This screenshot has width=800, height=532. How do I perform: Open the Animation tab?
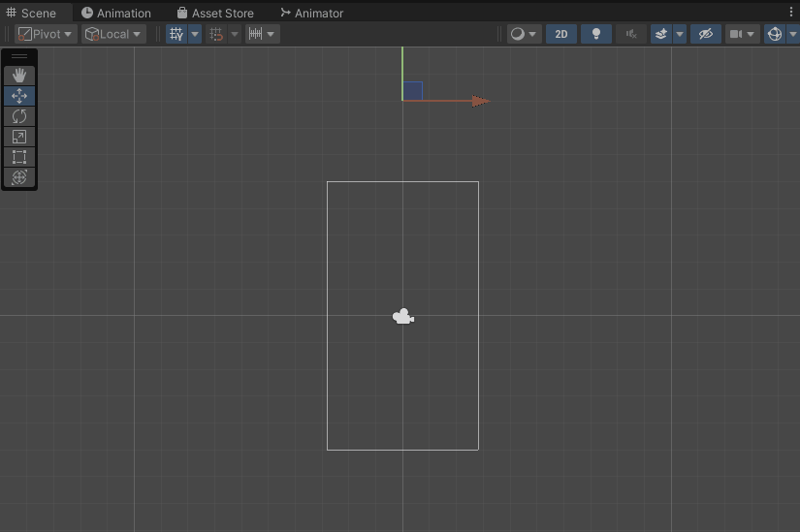[x=116, y=13]
